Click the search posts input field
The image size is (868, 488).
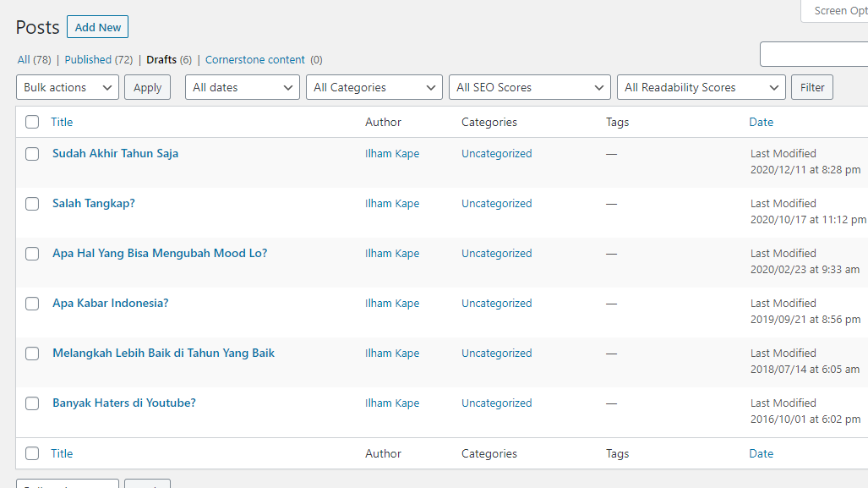[814, 54]
